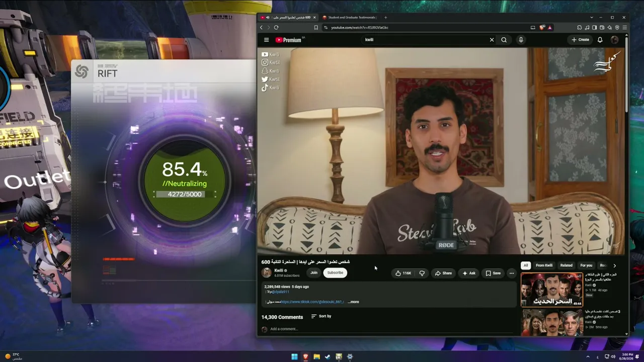This screenshot has height=362, width=644.
Task: Toggle the Brave sidebar panel
Action: pos(594,27)
